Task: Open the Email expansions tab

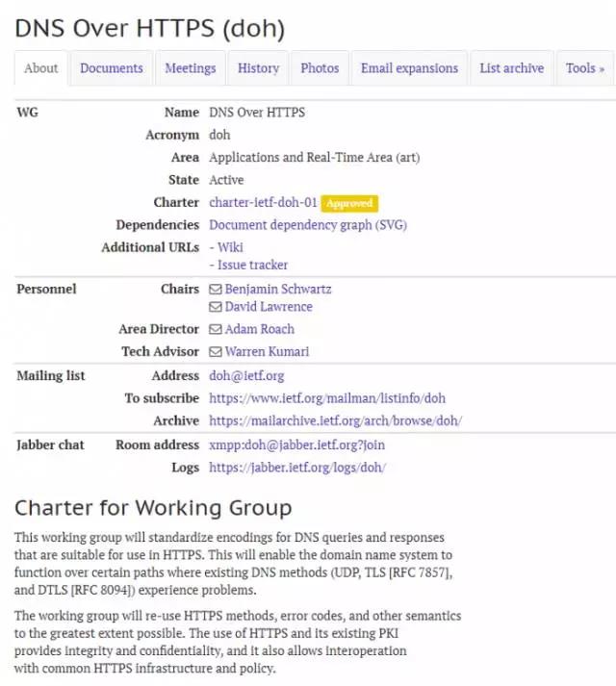Action: 409,68
